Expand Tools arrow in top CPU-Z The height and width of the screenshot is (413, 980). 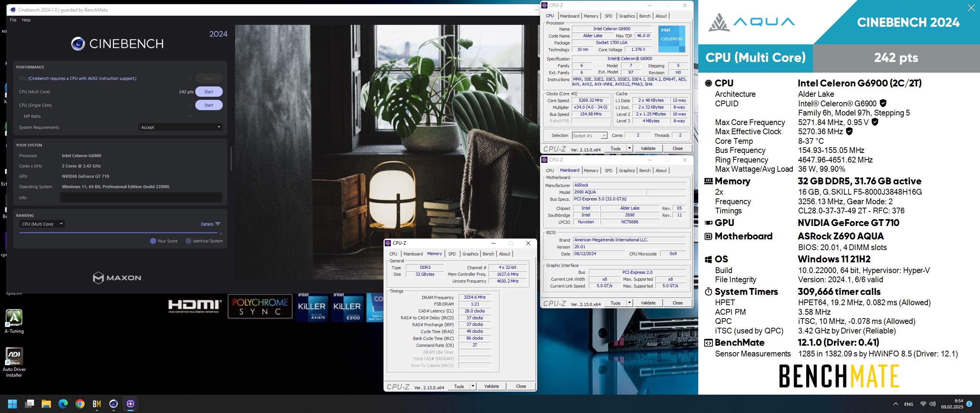pos(629,148)
